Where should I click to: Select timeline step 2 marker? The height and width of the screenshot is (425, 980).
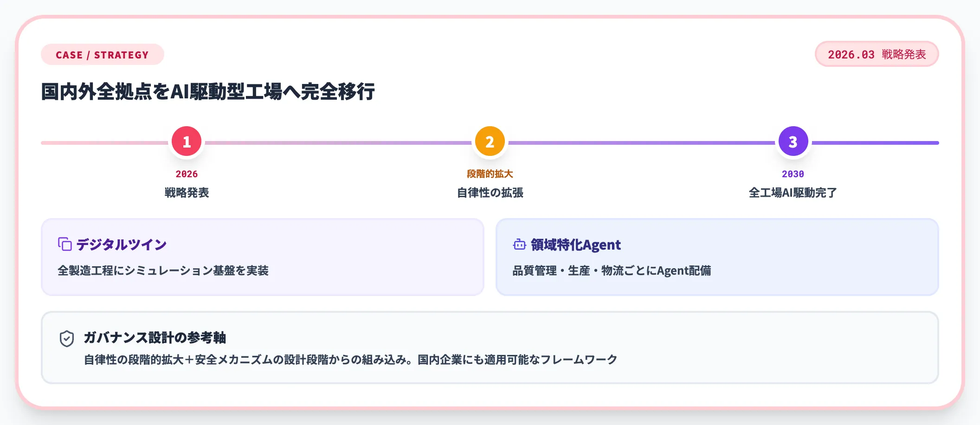[490, 142]
